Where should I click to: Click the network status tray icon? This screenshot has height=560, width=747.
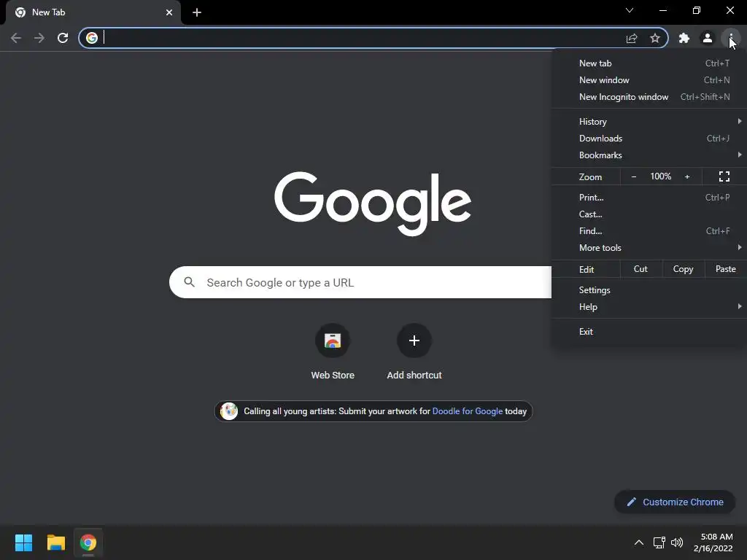659,542
